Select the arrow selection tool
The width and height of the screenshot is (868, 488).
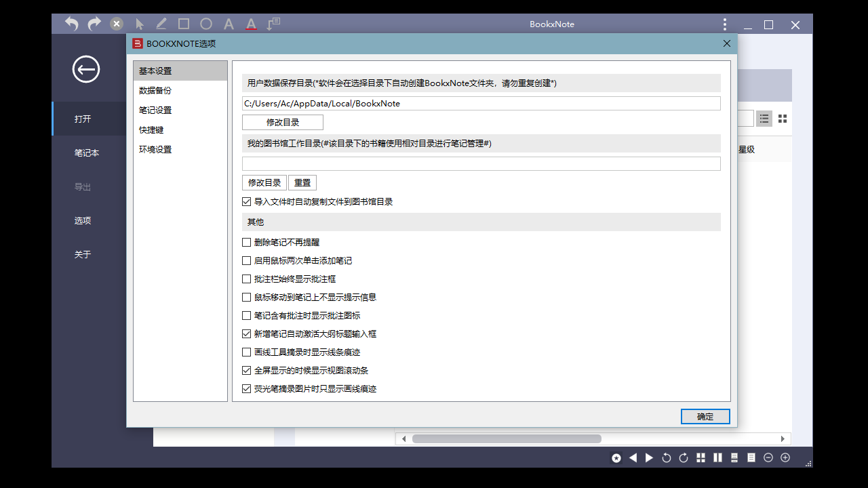[x=139, y=24]
